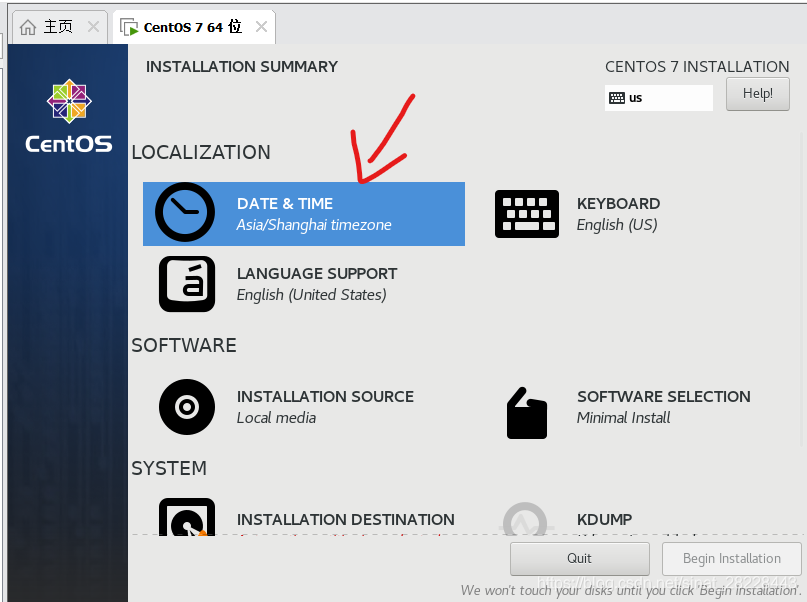Select the INSTALLATION DESTINATION label
The height and width of the screenshot is (602, 807).
(x=345, y=520)
